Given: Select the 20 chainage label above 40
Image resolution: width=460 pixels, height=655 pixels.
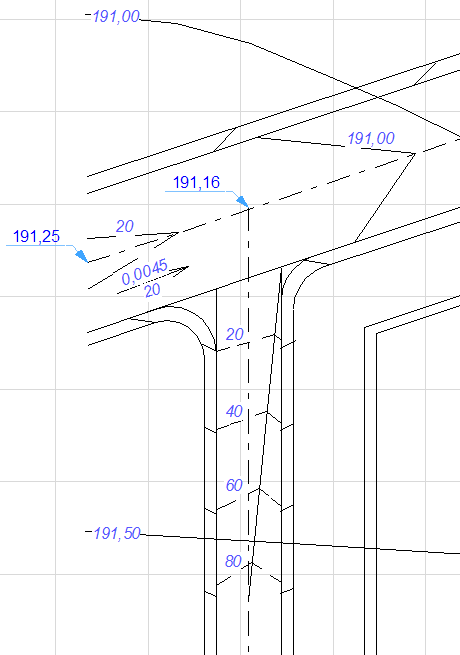Looking at the screenshot, I should point(234,334).
